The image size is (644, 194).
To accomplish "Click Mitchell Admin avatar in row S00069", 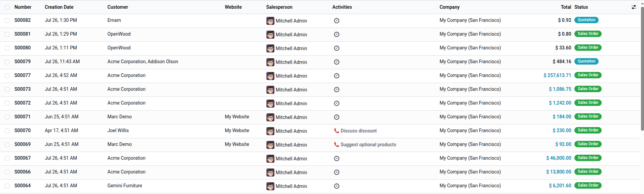I will [x=270, y=145].
